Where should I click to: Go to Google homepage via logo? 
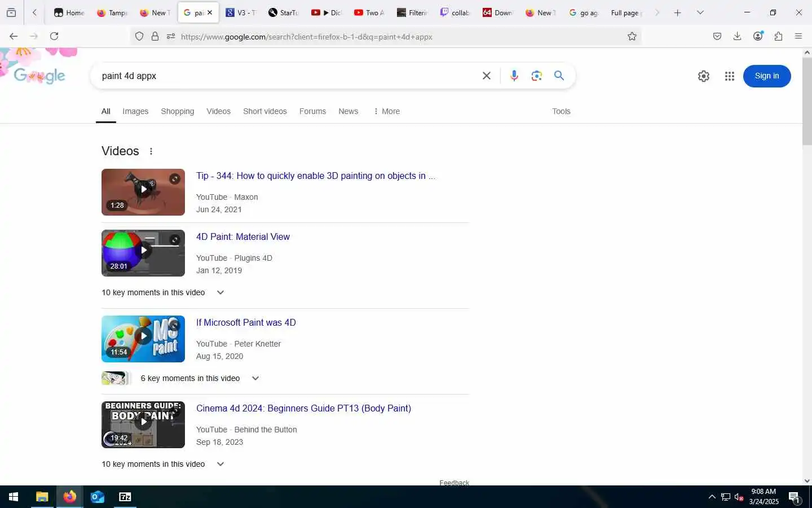point(39,76)
